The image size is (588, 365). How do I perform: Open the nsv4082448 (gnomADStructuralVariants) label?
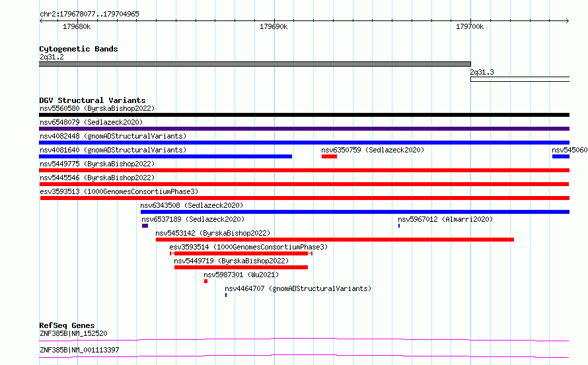[x=113, y=137]
